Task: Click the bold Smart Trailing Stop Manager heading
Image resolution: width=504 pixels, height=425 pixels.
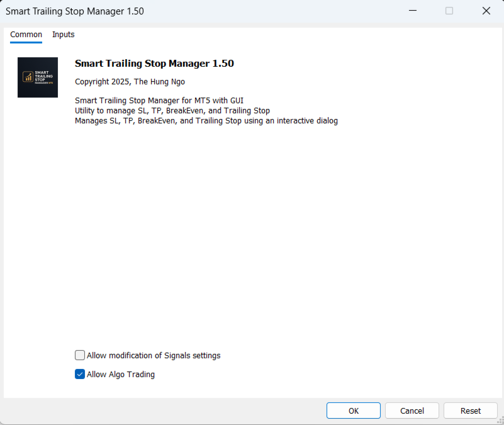Action: click(154, 64)
